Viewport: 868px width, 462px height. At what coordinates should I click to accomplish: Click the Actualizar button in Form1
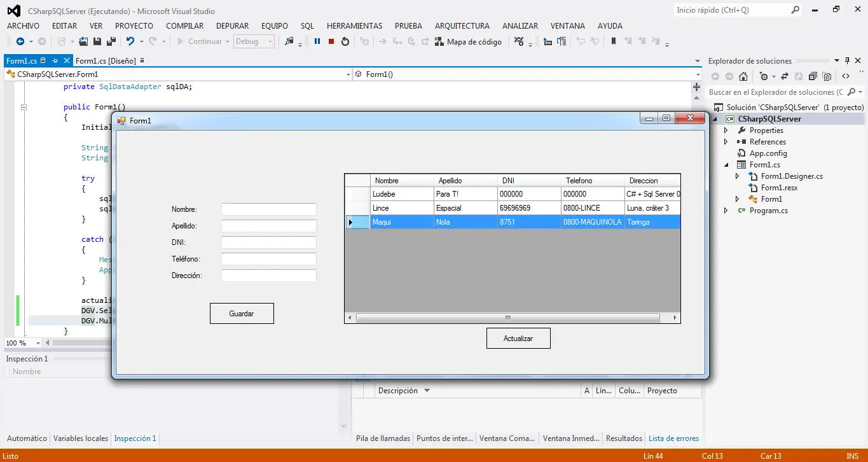tap(518, 339)
